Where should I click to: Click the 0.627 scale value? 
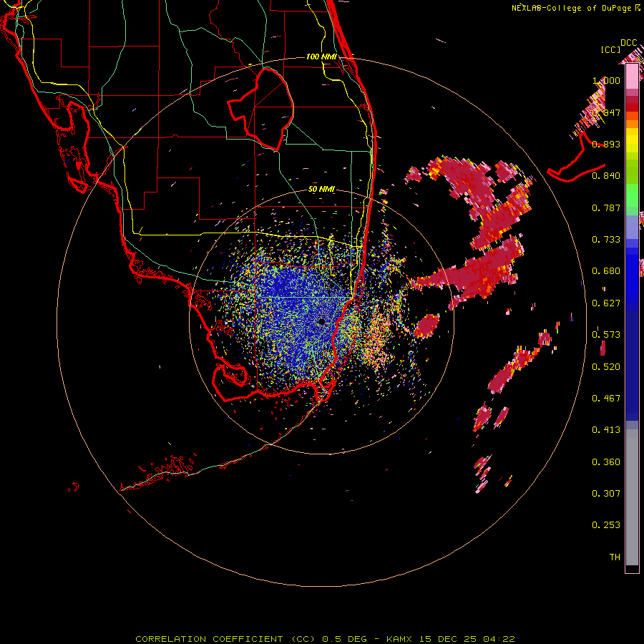(x=606, y=303)
